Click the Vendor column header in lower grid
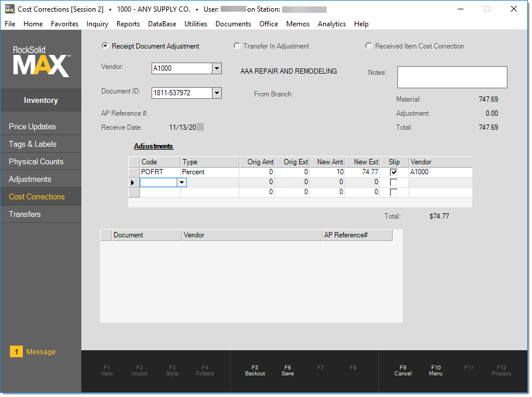This screenshot has height=397, width=532. pyautogui.click(x=252, y=235)
